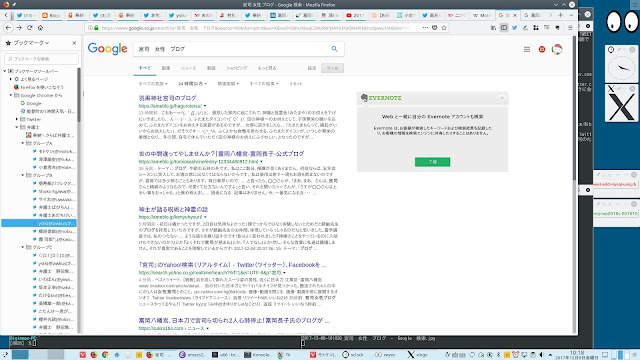Open the xclock entry in the taskbar
640x360 pixels.
click(x=353, y=355)
